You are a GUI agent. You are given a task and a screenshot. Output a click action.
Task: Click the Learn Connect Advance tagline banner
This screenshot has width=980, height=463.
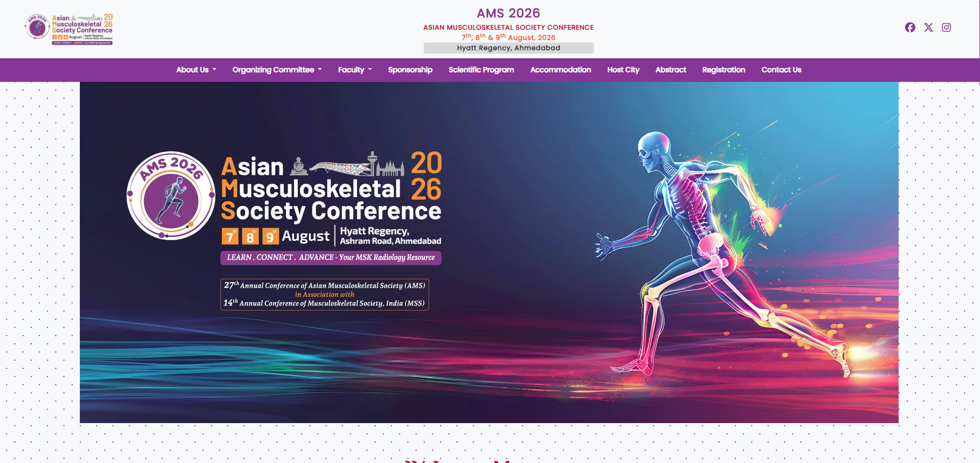[x=331, y=258]
